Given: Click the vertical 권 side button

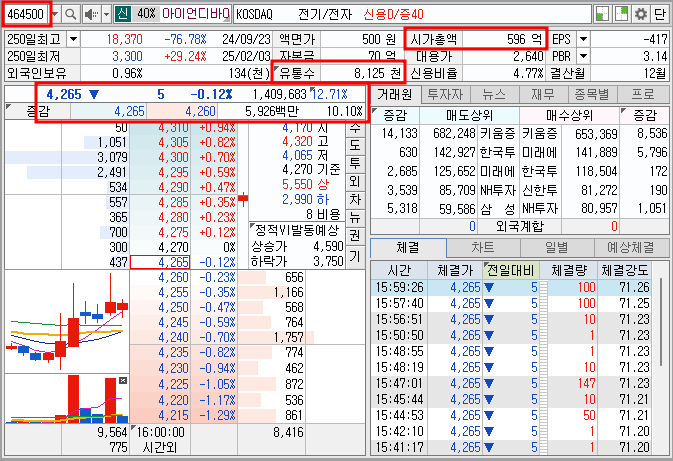Looking at the screenshot, I should [x=355, y=236].
